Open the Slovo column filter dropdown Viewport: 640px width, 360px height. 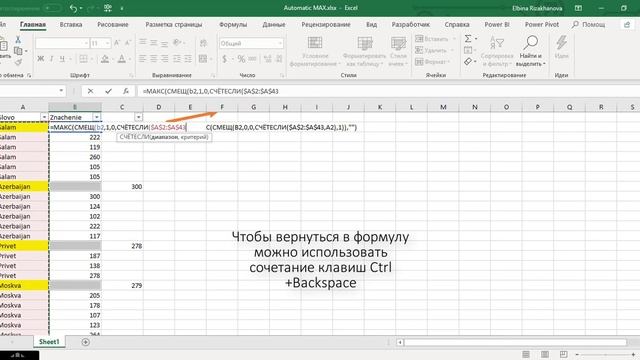click(44, 117)
